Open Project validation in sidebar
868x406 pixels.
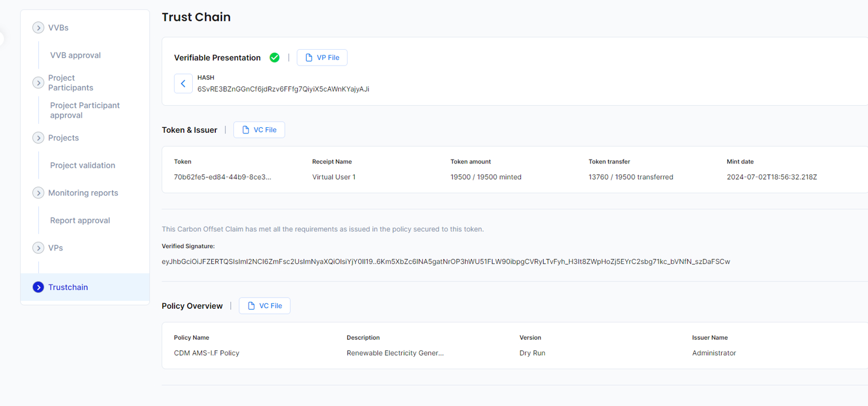(x=83, y=166)
